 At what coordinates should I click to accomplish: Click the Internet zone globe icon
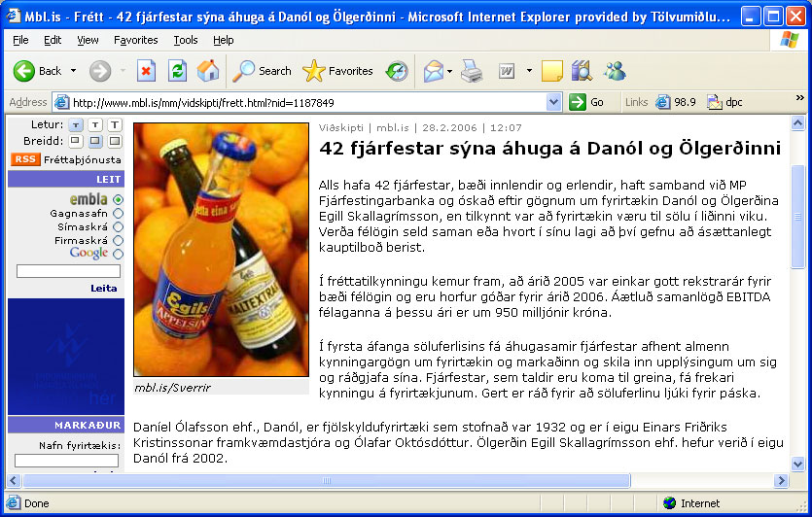tap(670, 503)
